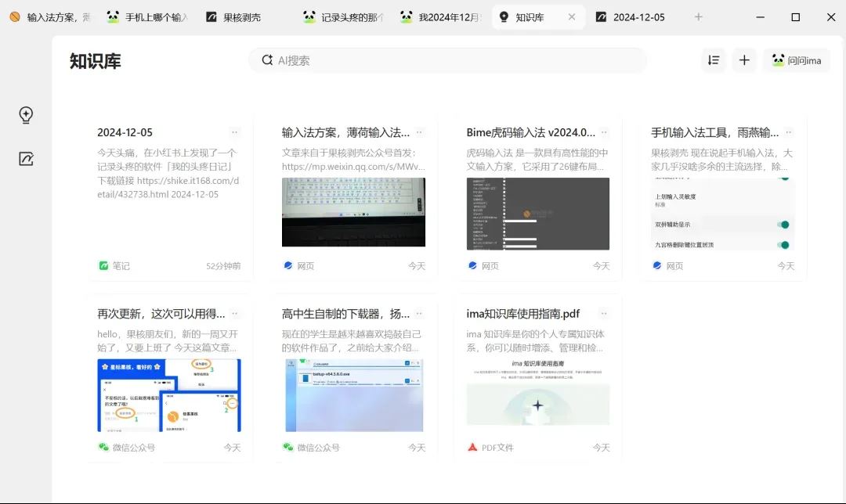The width and height of the screenshot is (846, 504).
Task: Open the sort order icon near top right
Action: tap(712, 60)
